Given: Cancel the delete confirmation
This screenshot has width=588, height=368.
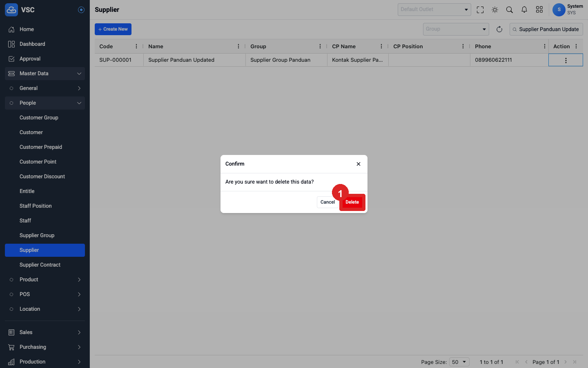Looking at the screenshot, I should click(327, 202).
